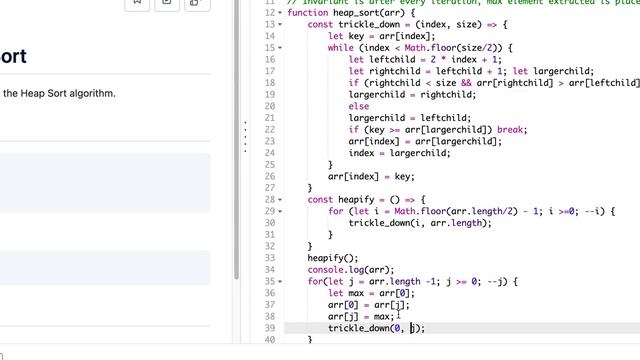Collapse the heapify fold arrow on line 28
Screen dimensions: 640x360
point(280,200)
